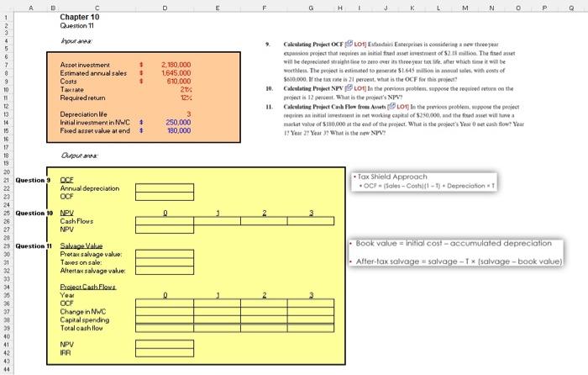
Task: Select the Depreciation life value 3
Action: (189, 114)
